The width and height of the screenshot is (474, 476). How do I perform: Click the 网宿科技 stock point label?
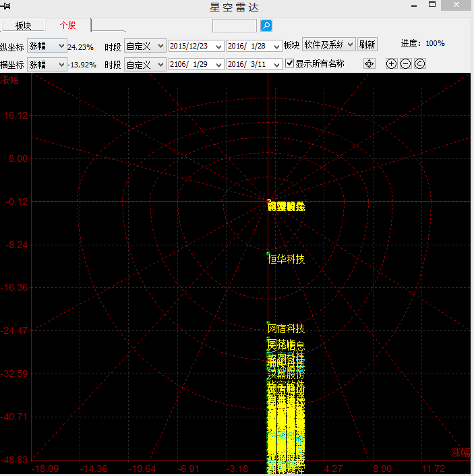coord(286,329)
